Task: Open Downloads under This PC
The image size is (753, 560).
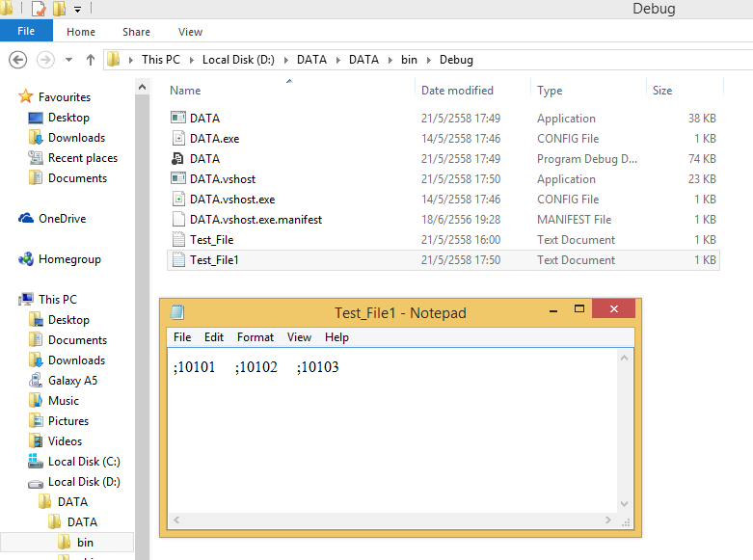Action: (x=76, y=360)
